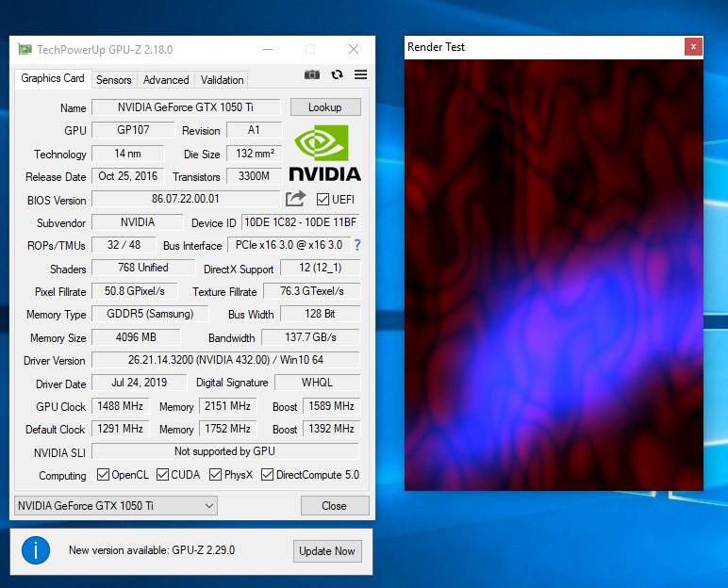Viewport: 728px width, 588px height.
Task: Click the Close button in GPU-Z
Action: (335, 505)
